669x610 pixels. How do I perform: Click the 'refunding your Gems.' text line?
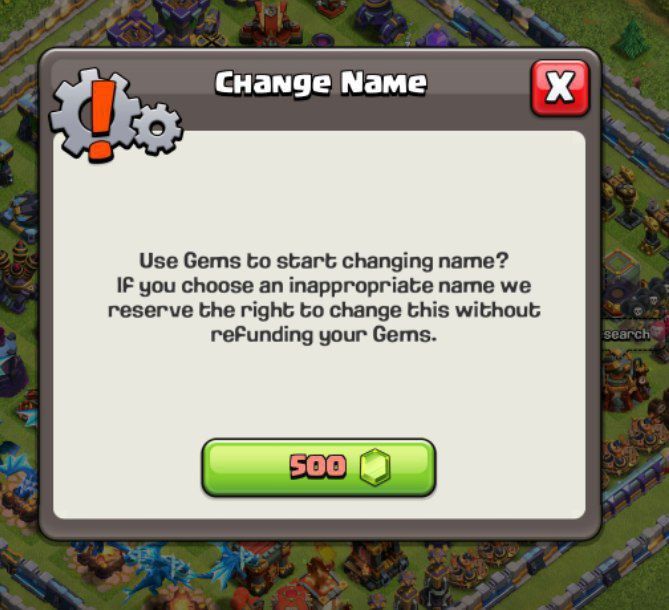point(324,335)
